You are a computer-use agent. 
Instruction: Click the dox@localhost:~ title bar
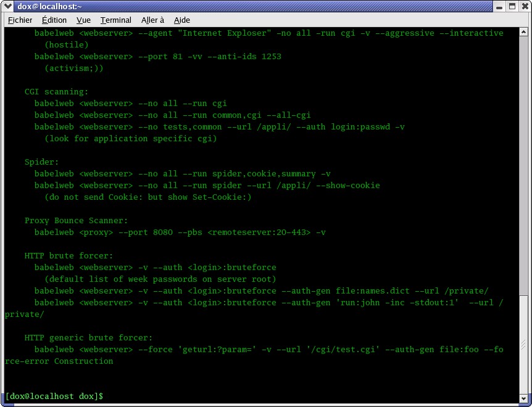(247, 6)
